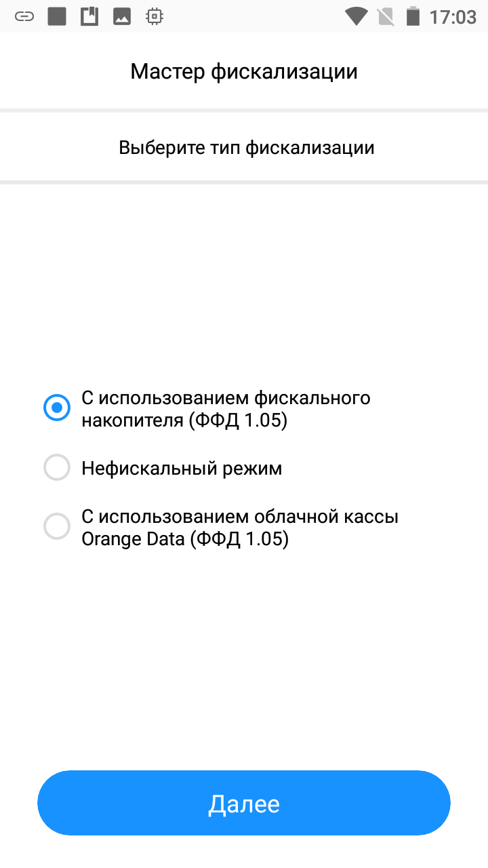Tap the Wi-Fi signal icon
The width and height of the screenshot is (488, 868).
[x=356, y=17]
